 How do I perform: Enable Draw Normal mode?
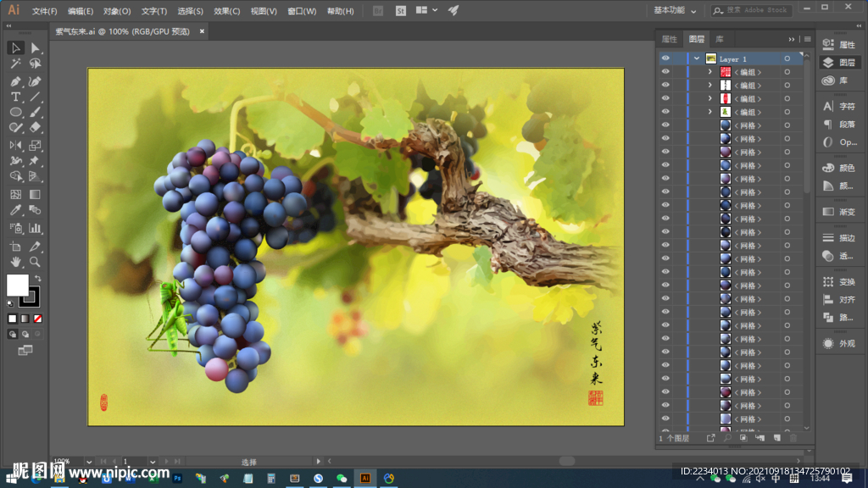pyautogui.click(x=12, y=334)
